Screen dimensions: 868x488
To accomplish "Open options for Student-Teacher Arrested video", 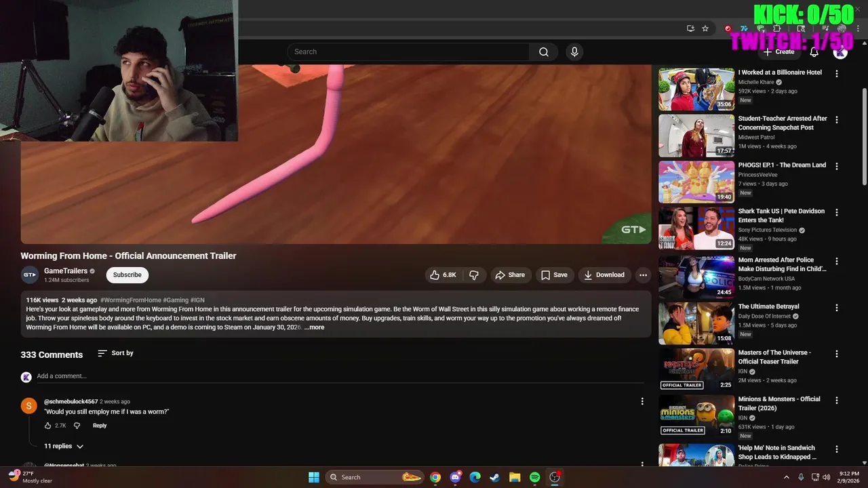I will point(836,119).
